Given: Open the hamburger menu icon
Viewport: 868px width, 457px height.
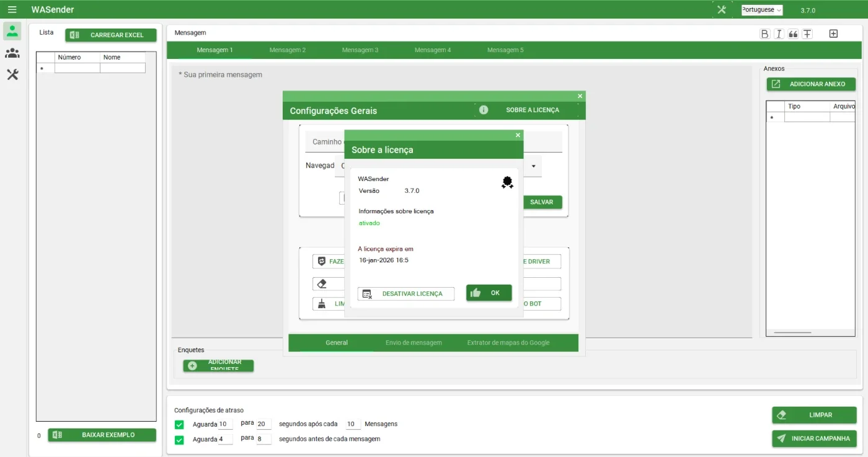Looking at the screenshot, I should pyautogui.click(x=12, y=9).
